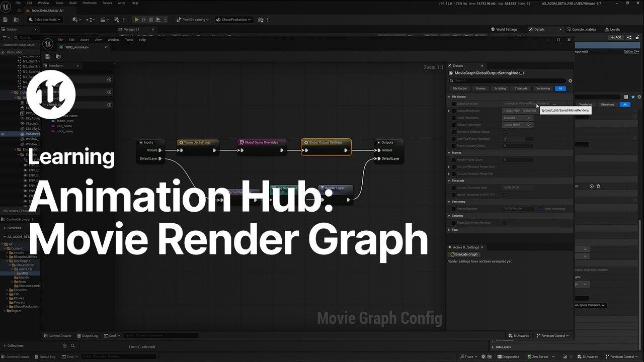644x362 pixels.
Task: Enable the Output Directory override checkbox
Action: pos(453,104)
